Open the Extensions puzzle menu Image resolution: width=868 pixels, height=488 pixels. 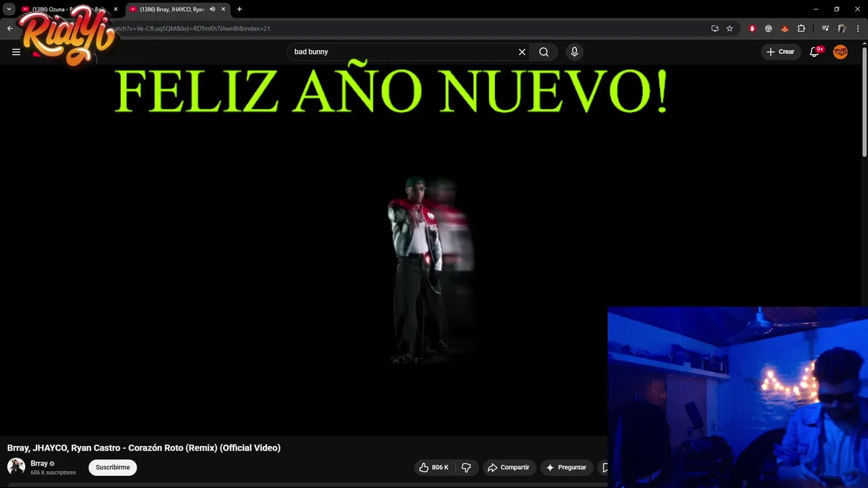pyautogui.click(x=802, y=28)
